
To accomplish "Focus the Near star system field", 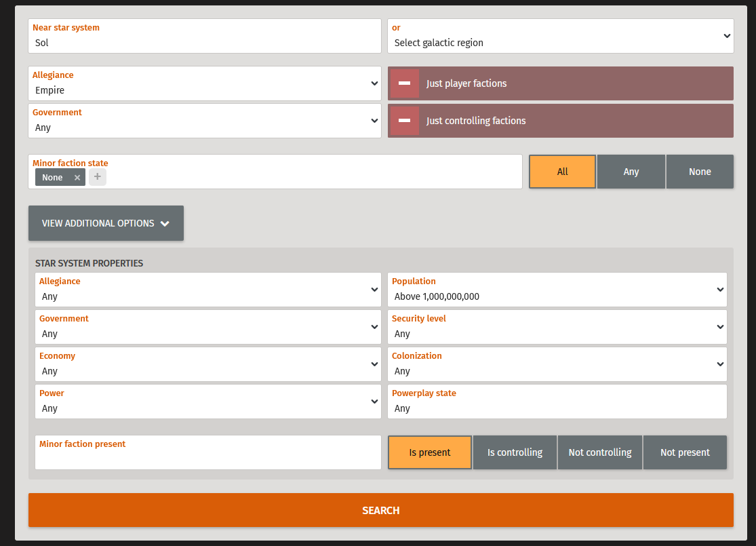I will pos(205,36).
